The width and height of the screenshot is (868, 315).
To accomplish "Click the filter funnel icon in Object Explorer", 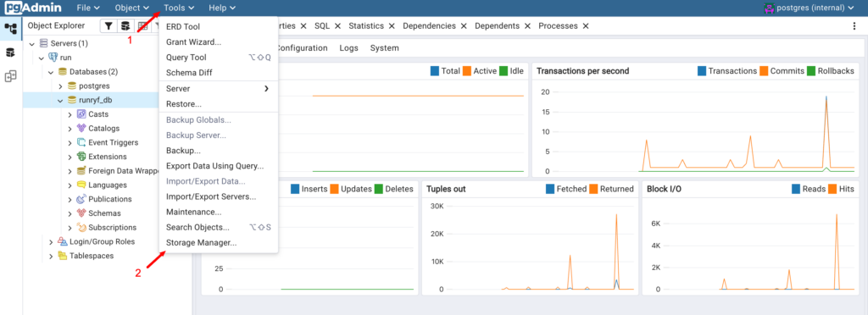I will 109,26.
